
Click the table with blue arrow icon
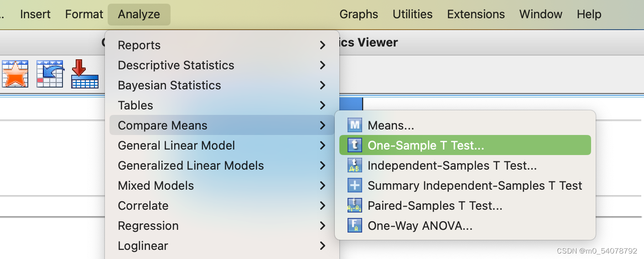pos(50,74)
